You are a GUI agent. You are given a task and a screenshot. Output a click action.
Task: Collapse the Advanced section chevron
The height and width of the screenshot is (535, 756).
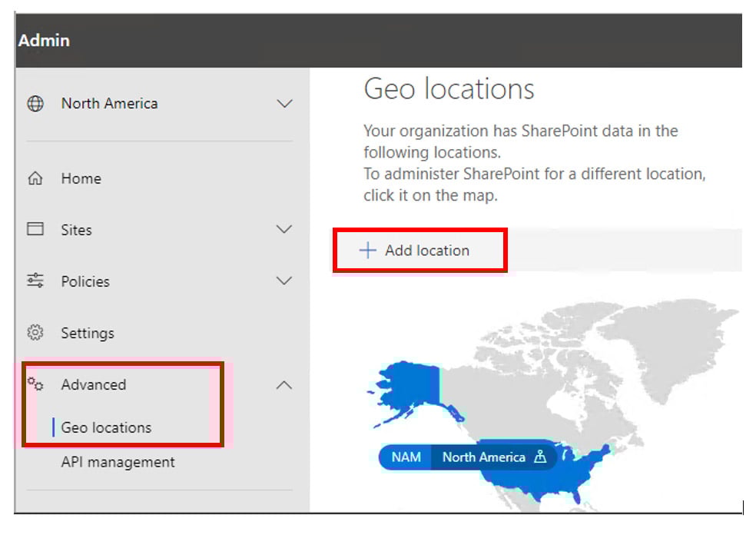(x=284, y=384)
